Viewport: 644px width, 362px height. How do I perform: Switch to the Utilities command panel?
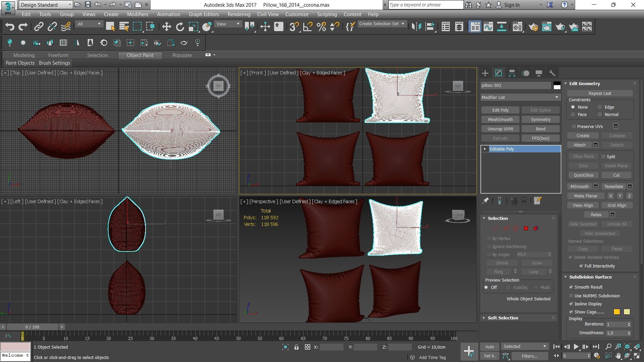point(552,73)
